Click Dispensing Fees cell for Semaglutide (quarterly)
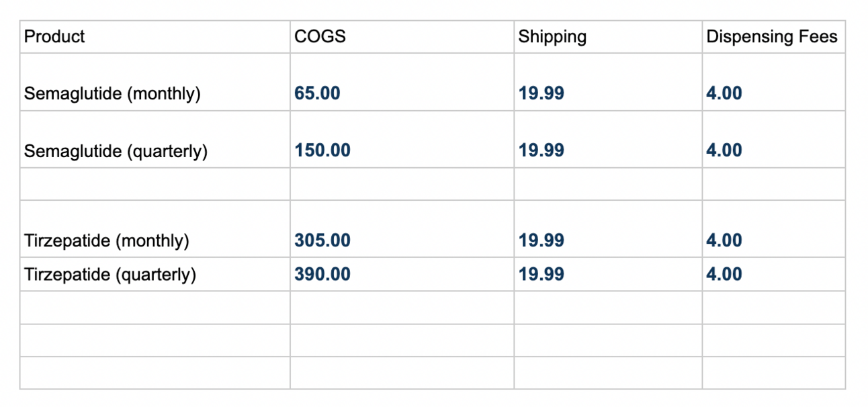The width and height of the screenshot is (868, 407). pos(724,150)
